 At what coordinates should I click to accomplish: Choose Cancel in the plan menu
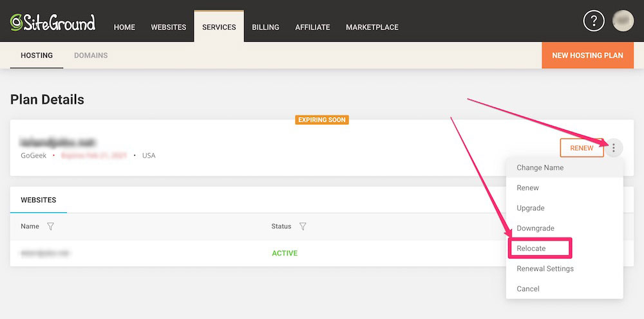tap(565, 289)
